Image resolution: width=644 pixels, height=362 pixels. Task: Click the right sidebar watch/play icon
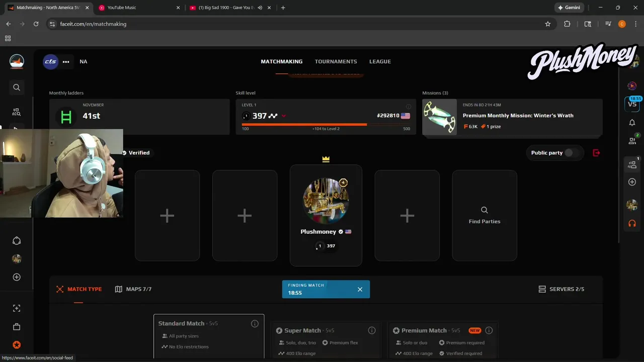pyautogui.click(x=632, y=86)
